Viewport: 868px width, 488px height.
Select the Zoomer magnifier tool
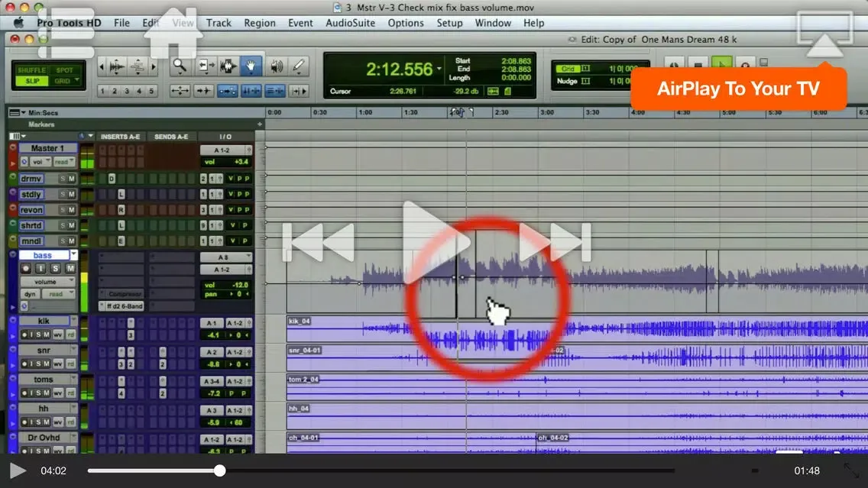click(x=180, y=66)
